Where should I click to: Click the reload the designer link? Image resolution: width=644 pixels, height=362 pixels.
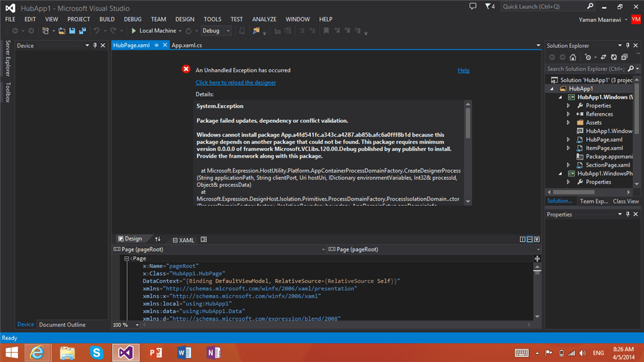tap(236, 82)
